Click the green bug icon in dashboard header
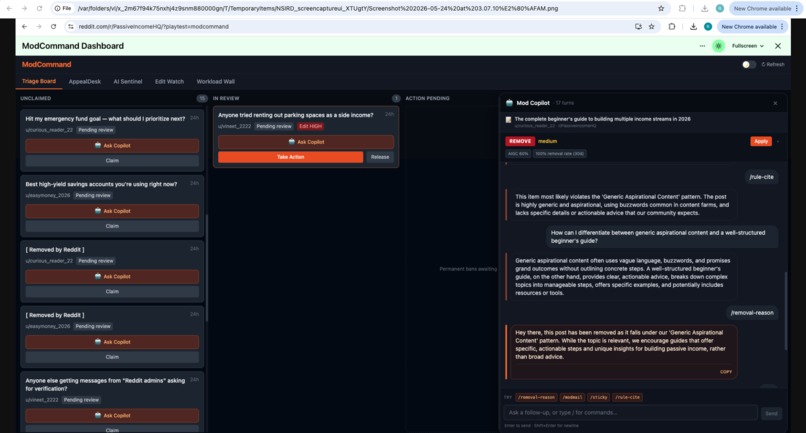Viewport: 806px width, 433px height. [x=718, y=46]
